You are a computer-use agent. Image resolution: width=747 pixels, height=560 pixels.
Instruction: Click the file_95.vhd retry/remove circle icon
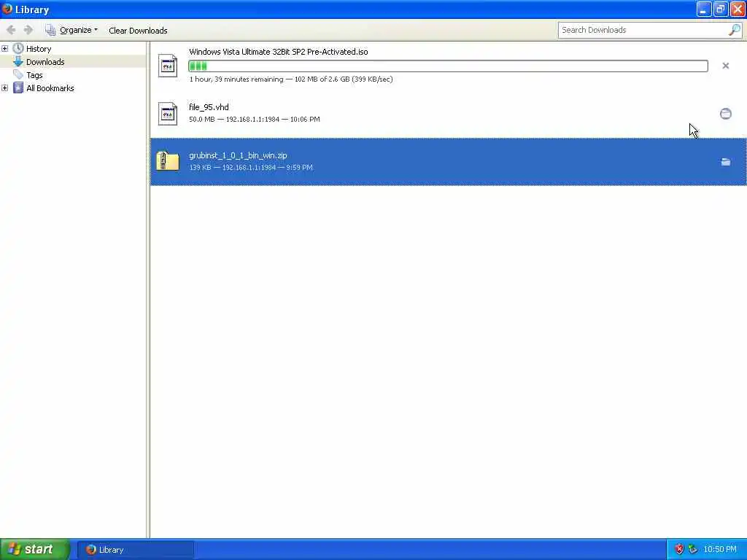coord(726,114)
